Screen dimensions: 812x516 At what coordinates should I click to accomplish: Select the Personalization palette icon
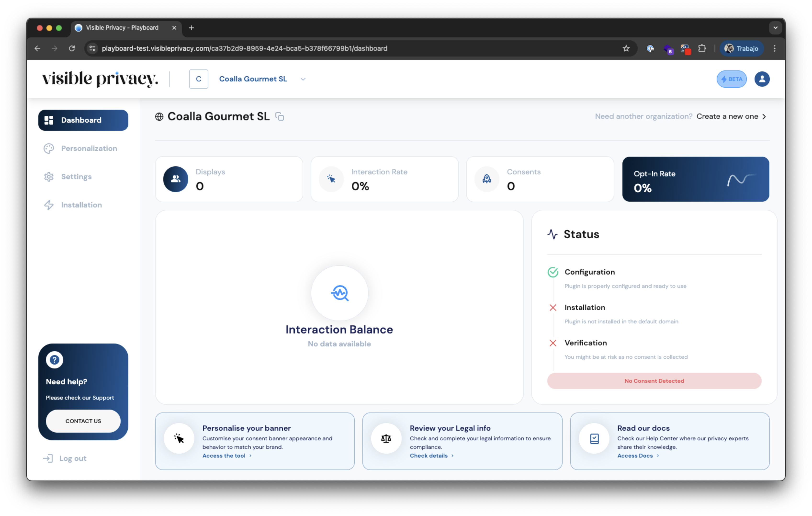[x=49, y=148]
